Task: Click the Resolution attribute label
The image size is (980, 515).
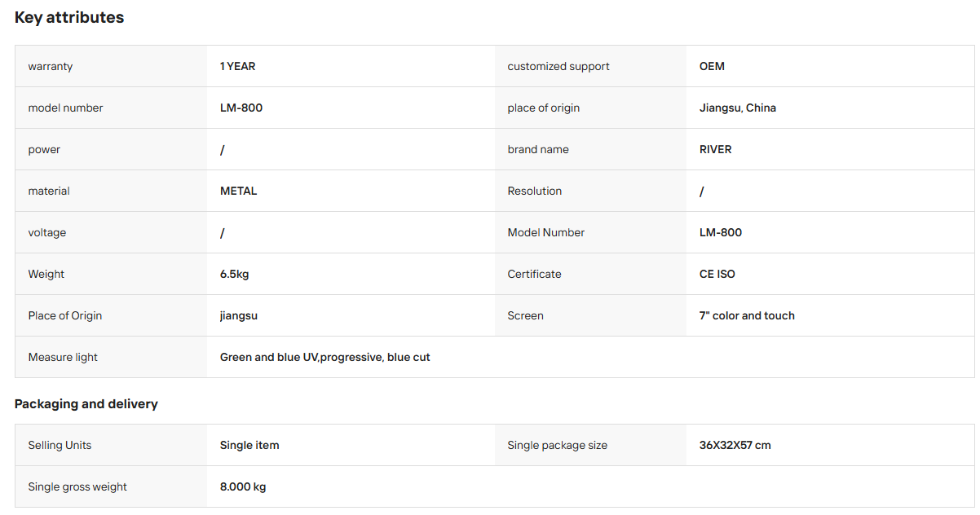Action: point(535,191)
